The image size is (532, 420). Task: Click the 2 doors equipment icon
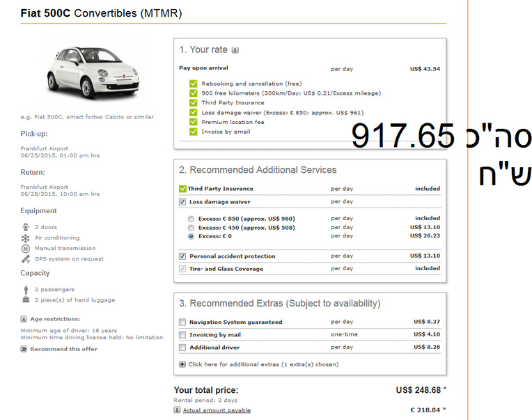coord(26,227)
